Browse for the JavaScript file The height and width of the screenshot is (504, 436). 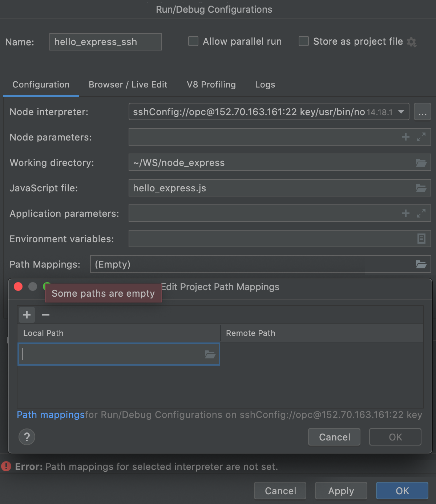pos(421,188)
